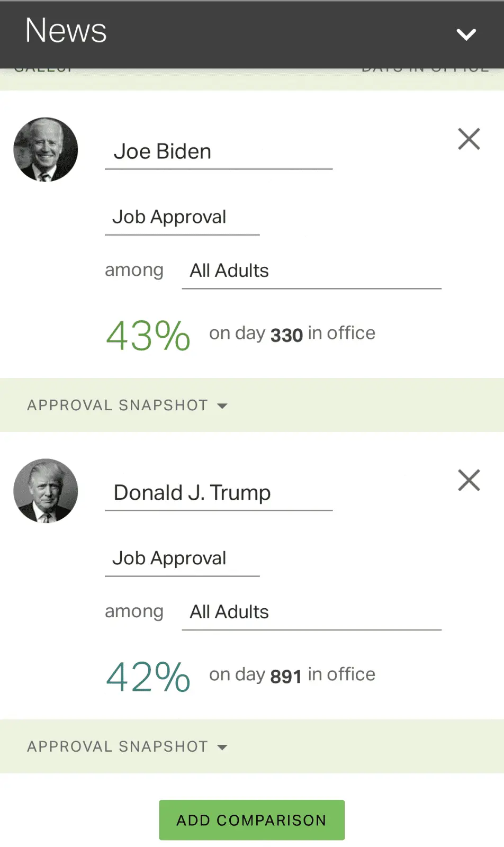Click Trump's 42% approval figure

coord(148,677)
